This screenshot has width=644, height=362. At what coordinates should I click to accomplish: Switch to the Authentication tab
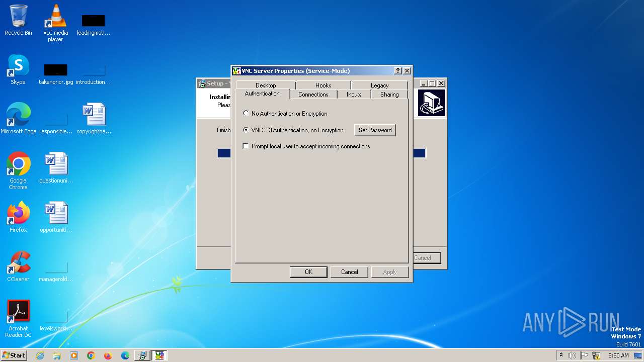tap(262, 94)
